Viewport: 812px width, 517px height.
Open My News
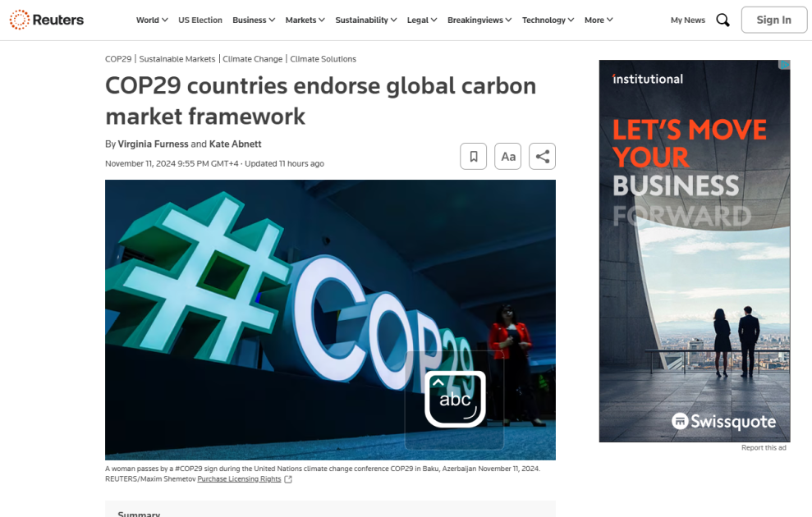click(x=688, y=21)
